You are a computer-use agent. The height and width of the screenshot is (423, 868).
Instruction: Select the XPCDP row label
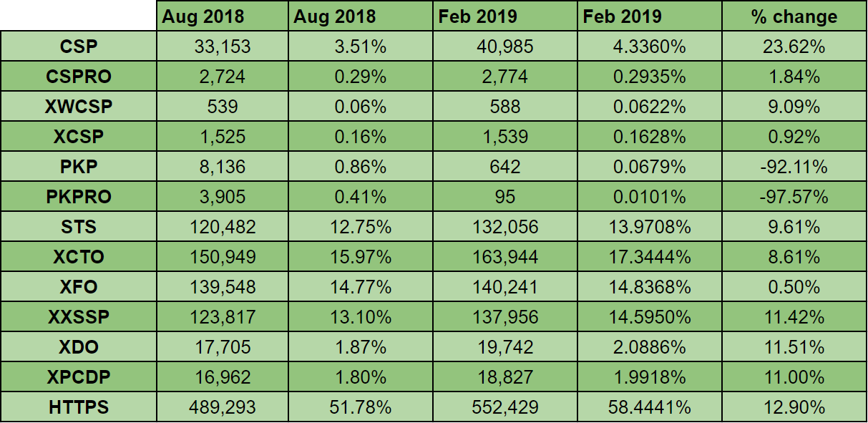coord(79,377)
